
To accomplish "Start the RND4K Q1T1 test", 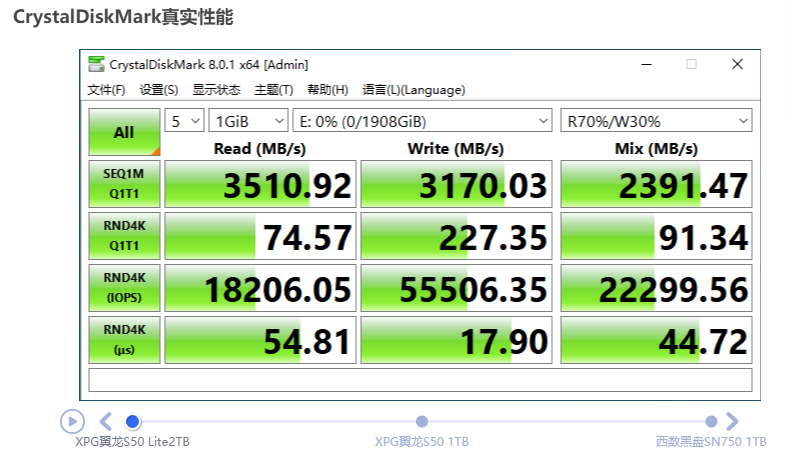I will click(124, 236).
